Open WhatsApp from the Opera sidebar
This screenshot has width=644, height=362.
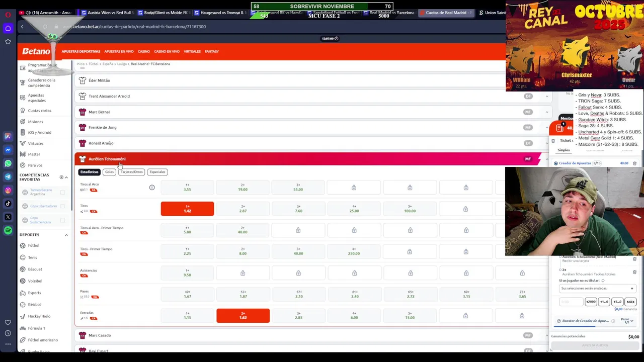(8, 163)
